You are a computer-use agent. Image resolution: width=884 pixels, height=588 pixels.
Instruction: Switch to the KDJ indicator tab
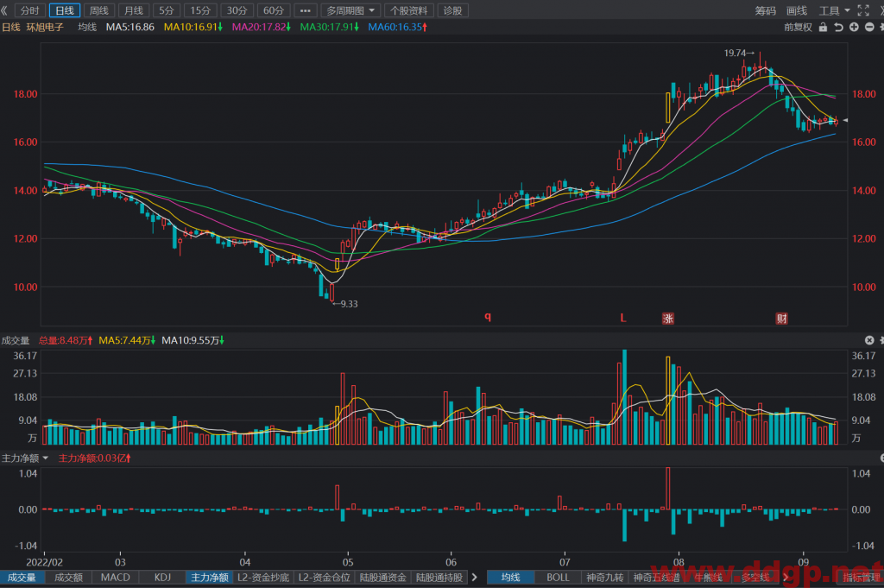point(162,578)
